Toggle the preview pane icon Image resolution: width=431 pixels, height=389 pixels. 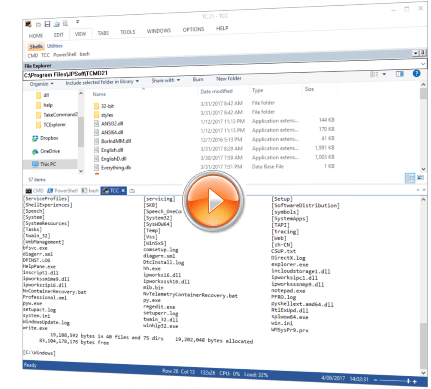[x=400, y=74]
